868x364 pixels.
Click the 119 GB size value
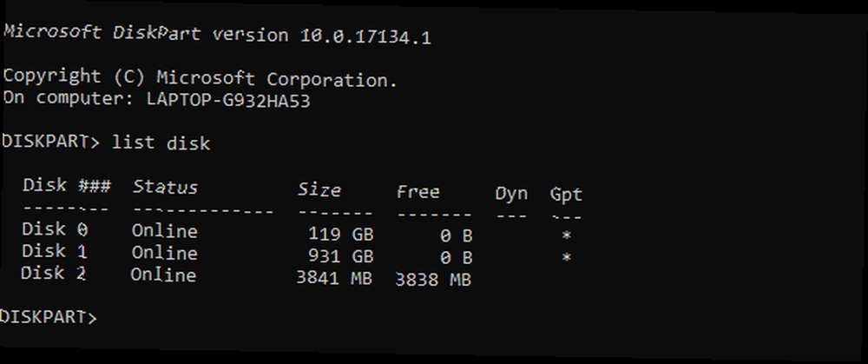click(341, 235)
